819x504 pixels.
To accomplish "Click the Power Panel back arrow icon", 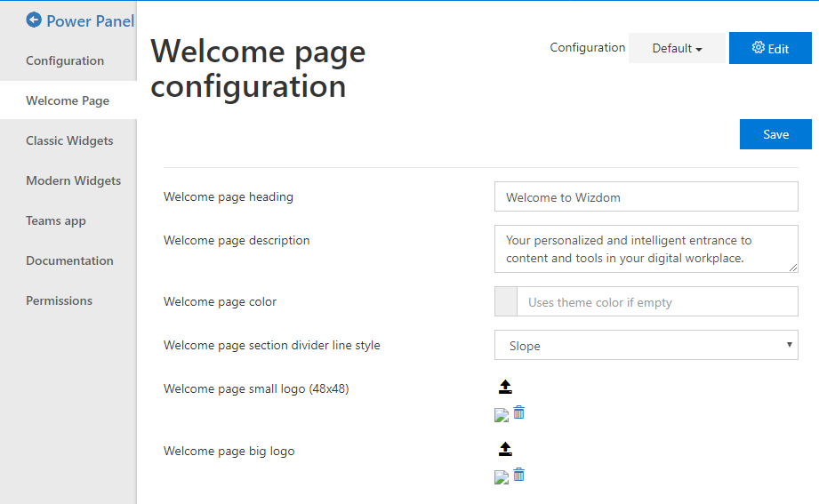I will coord(34,20).
